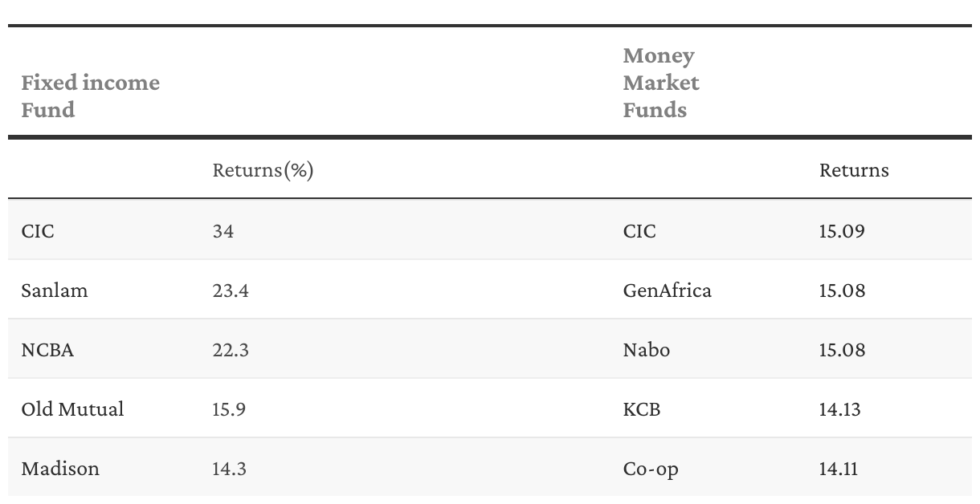980x504 pixels.
Task: Click Sanlam's 23.4 return value
Action: click(231, 291)
